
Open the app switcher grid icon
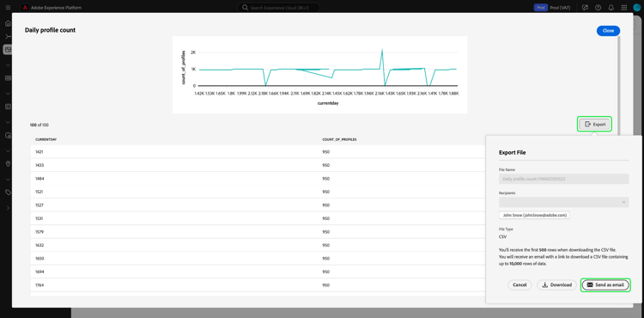click(624, 8)
